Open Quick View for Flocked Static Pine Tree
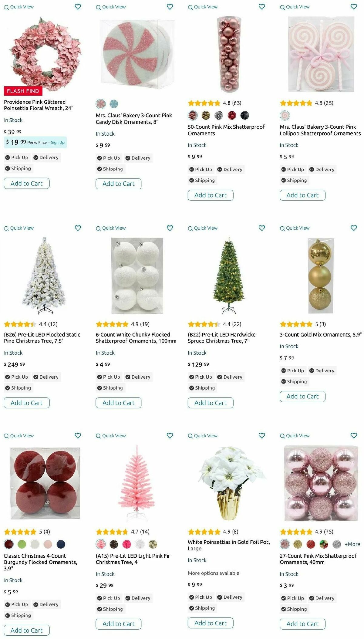Image resolution: width=364 pixels, height=639 pixels. pyautogui.click(x=19, y=228)
